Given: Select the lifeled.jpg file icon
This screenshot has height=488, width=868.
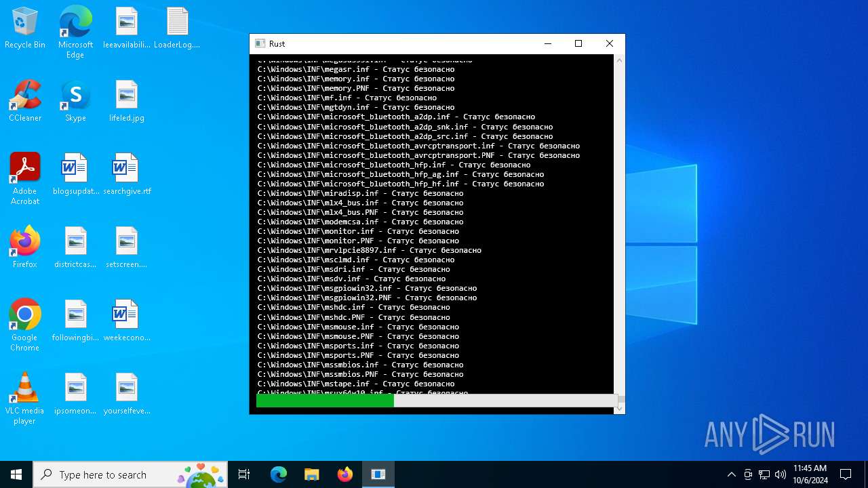Looking at the screenshot, I should point(126,102).
